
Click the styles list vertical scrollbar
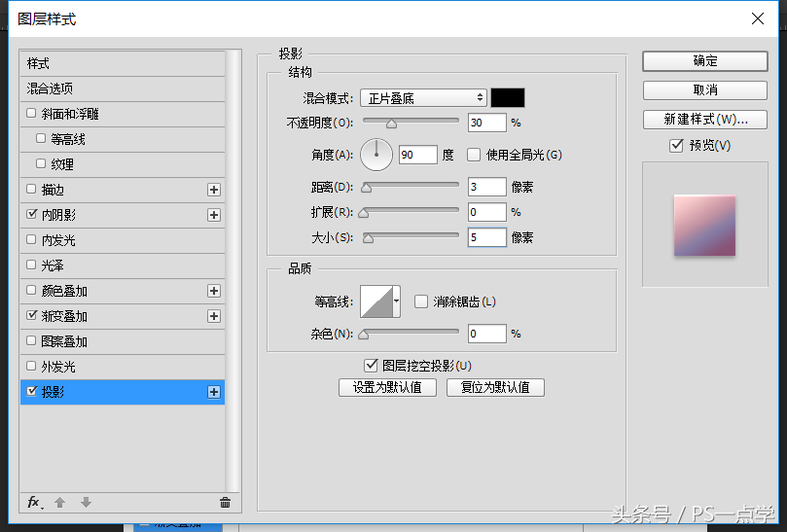tap(233, 271)
